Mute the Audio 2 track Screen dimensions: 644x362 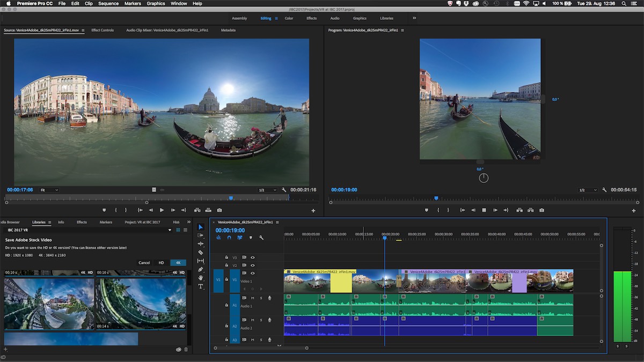tap(253, 320)
